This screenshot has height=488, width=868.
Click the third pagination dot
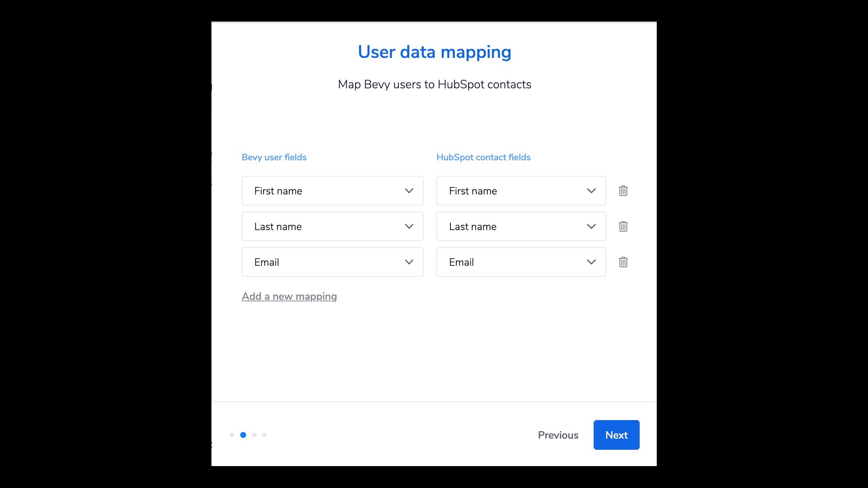(254, 435)
